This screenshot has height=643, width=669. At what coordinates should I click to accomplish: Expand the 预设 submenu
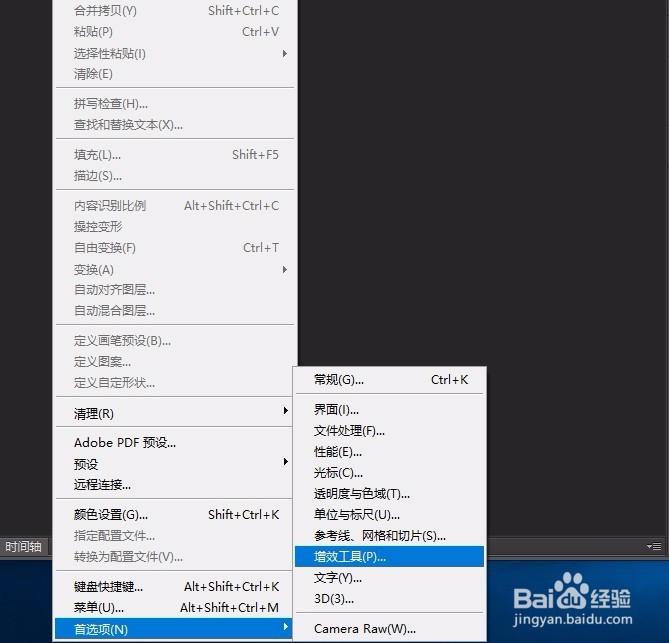click(174, 464)
